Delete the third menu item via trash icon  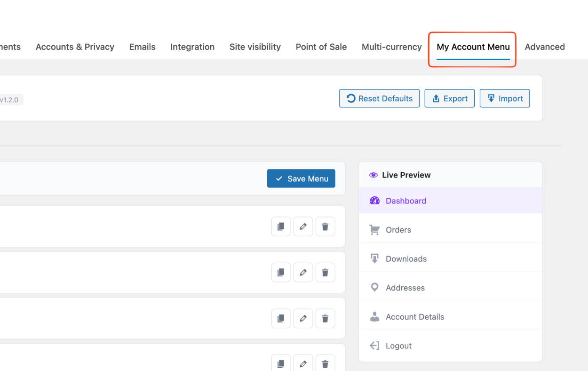click(325, 318)
